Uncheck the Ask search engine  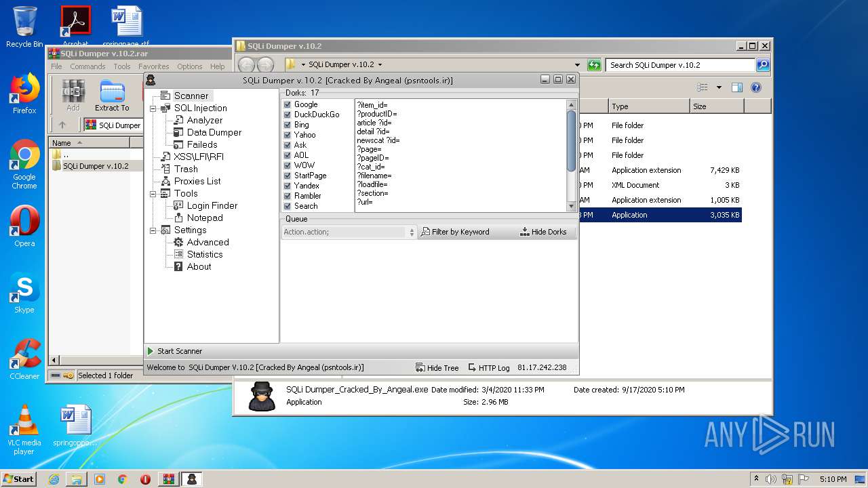pos(288,145)
